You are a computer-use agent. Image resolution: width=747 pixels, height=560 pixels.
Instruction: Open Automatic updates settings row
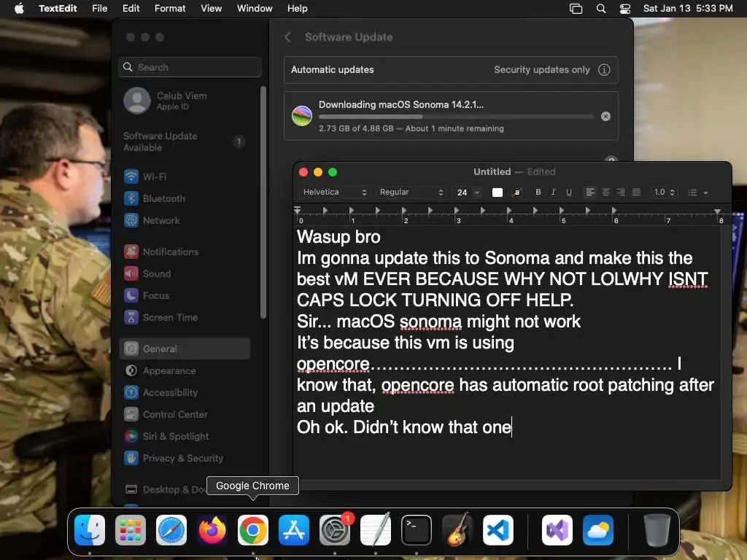tap(451, 69)
